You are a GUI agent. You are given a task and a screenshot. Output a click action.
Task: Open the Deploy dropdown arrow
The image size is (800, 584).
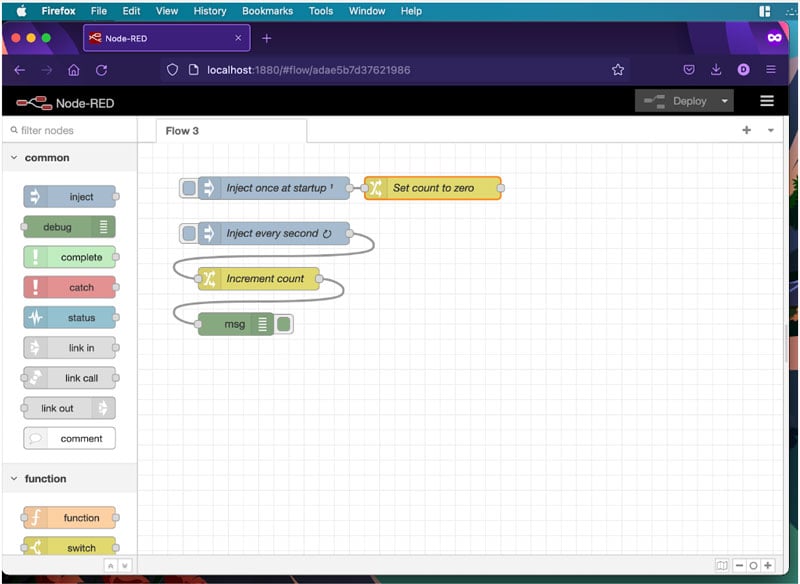[724, 101]
